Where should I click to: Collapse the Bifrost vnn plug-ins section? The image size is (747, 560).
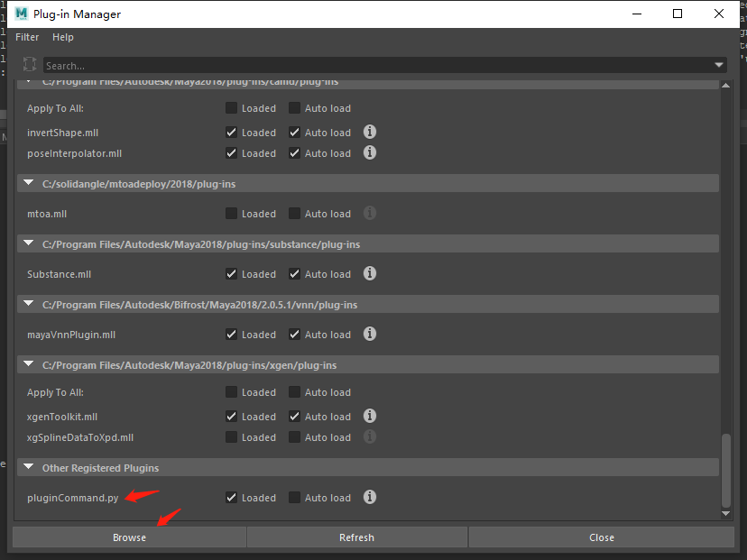coord(29,304)
